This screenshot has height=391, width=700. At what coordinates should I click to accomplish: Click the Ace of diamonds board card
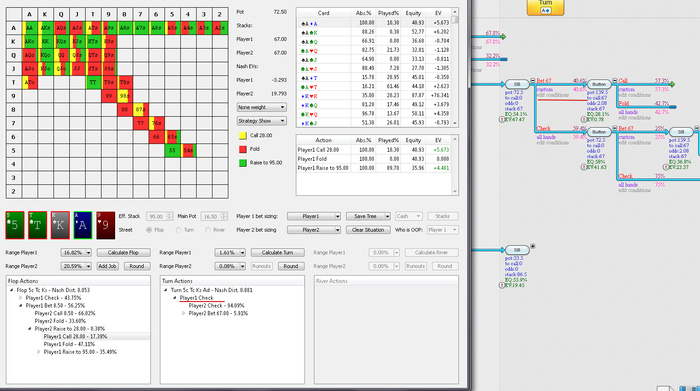83,225
